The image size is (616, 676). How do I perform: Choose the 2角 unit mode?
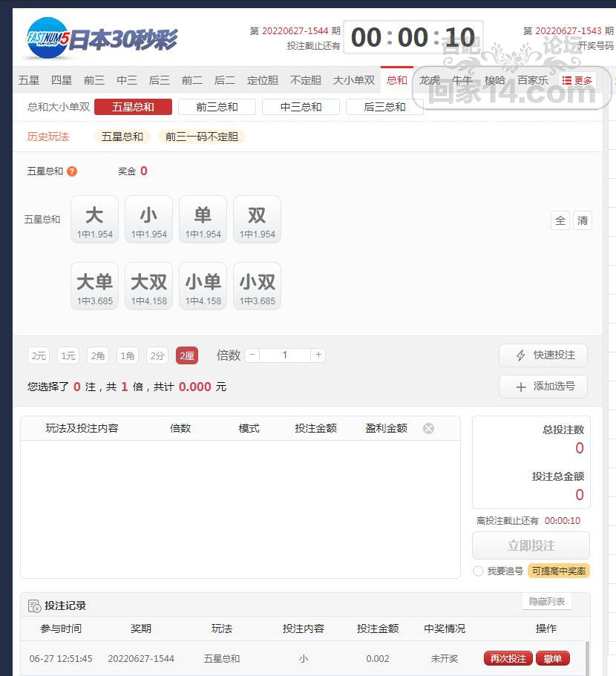[98, 355]
